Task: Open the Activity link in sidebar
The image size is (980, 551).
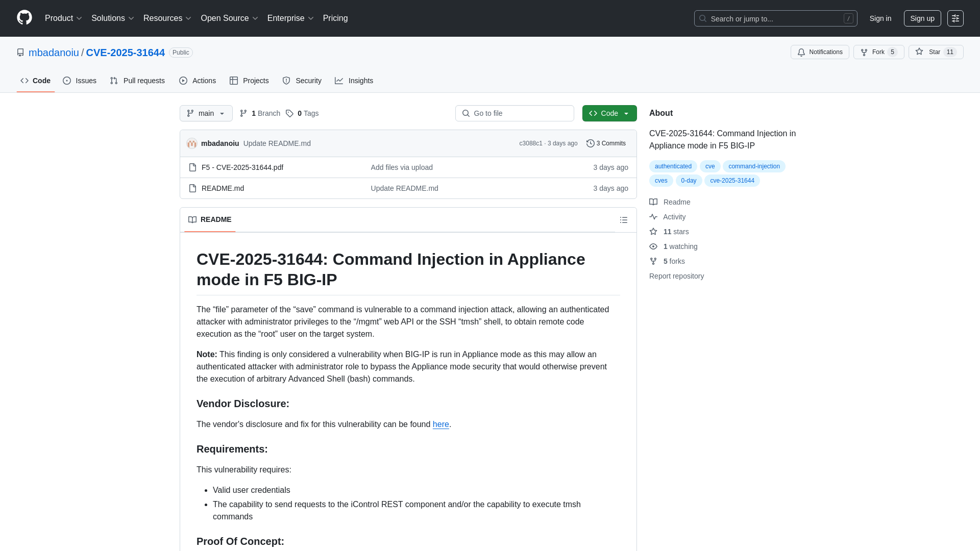Action: pyautogui.click(x=668, y=217)
